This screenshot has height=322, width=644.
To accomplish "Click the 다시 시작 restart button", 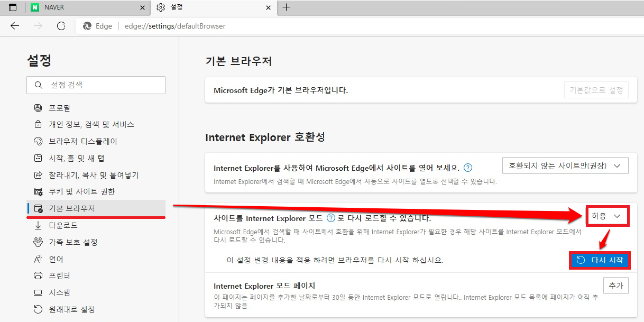I will tap(600, 260).
